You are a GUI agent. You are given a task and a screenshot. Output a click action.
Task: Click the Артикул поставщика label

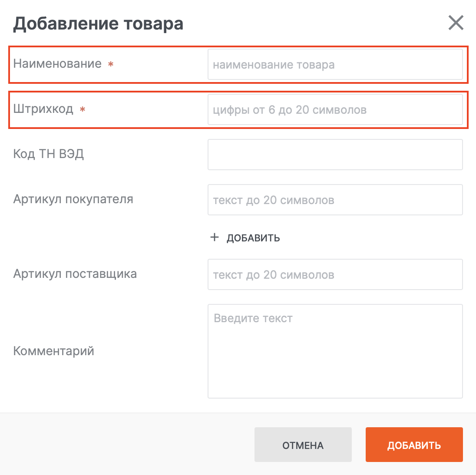pyautogui.click(x=75, y=274)
